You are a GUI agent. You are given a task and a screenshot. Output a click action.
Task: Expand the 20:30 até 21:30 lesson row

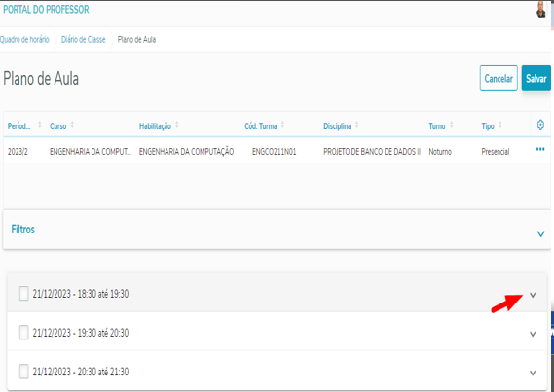[533, 373]
